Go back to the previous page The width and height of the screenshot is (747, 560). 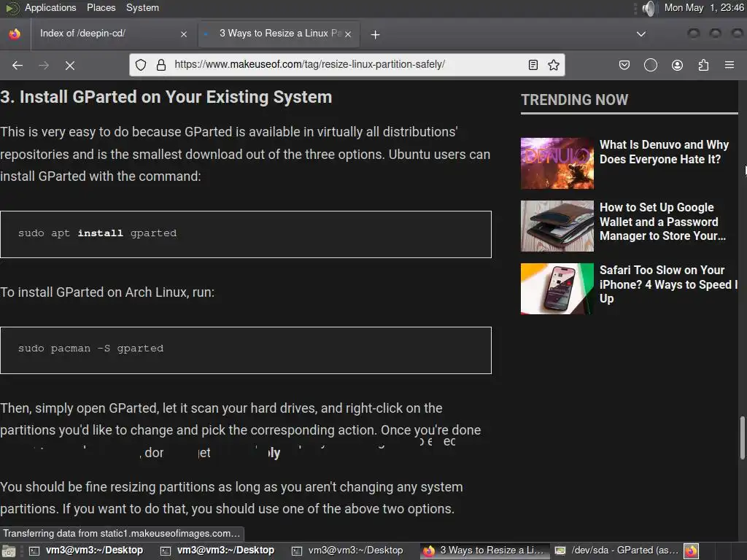(x=18, y=65)
